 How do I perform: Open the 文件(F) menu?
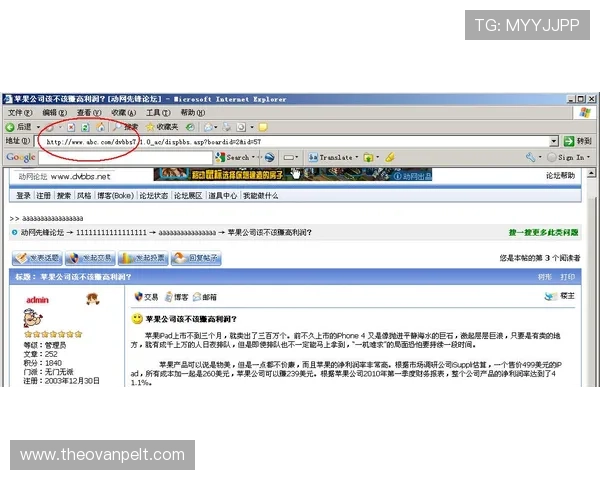20,113
